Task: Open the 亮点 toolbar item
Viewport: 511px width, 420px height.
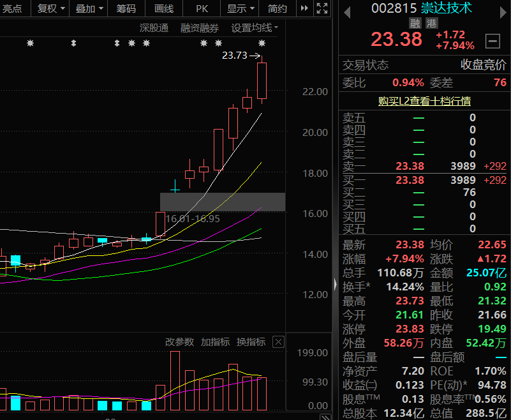Action: 12,8
